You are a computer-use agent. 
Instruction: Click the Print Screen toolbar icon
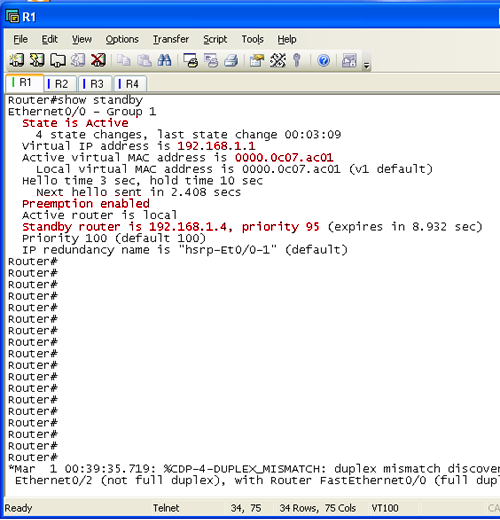pyautogui.click(x=191, y=61)
